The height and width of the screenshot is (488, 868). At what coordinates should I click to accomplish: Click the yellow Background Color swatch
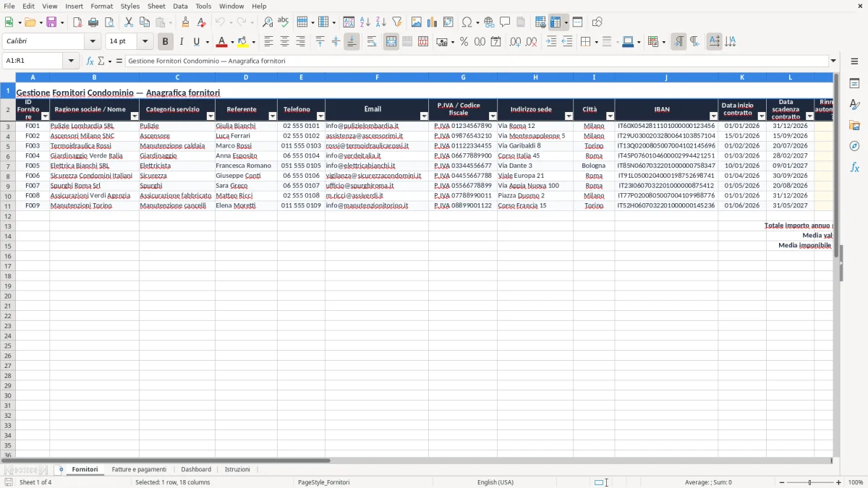pos(243,42)
